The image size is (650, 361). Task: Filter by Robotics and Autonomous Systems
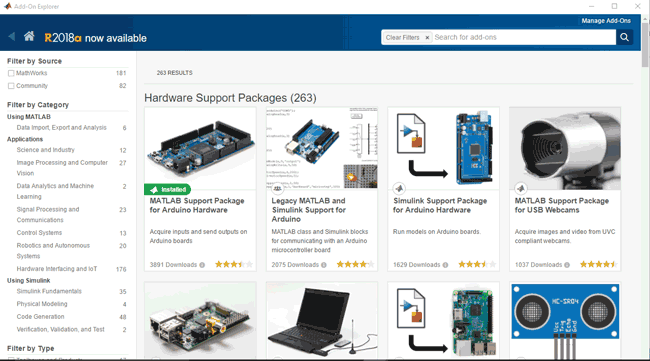pos(53,251)
